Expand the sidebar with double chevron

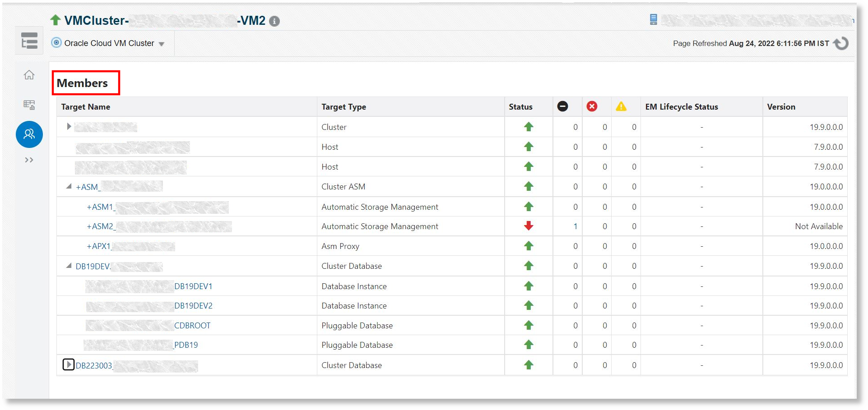pos(29,160)
